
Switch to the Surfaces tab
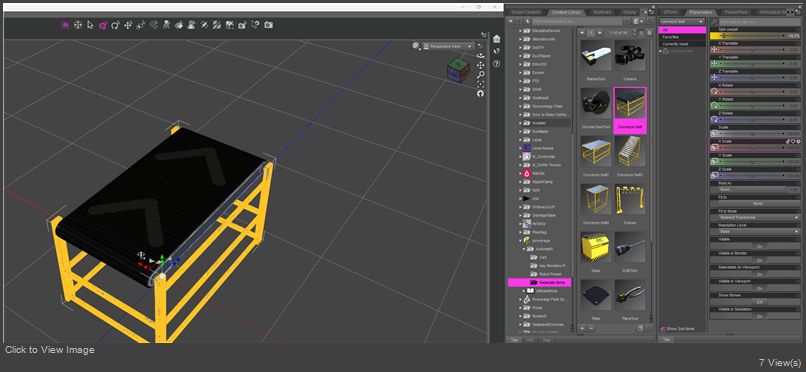coord(602,12)
